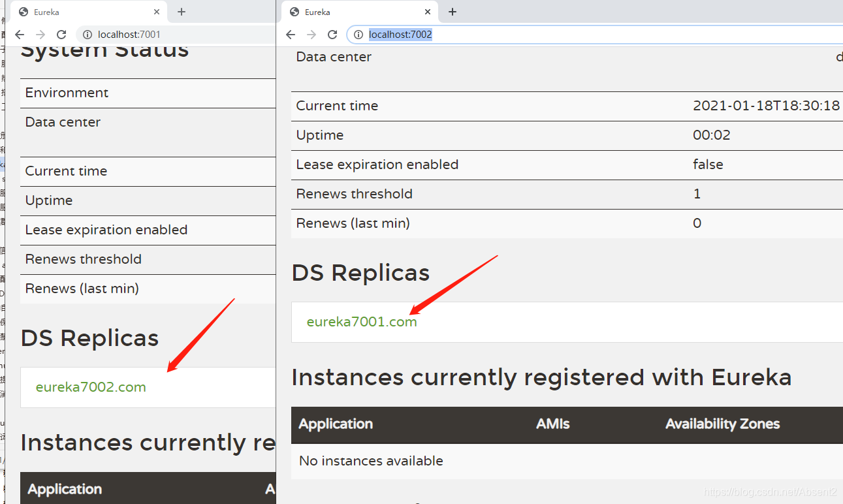Show site info for localhost:7002
The height and width of the screenshot is (504, 843).
pos(358,35)
